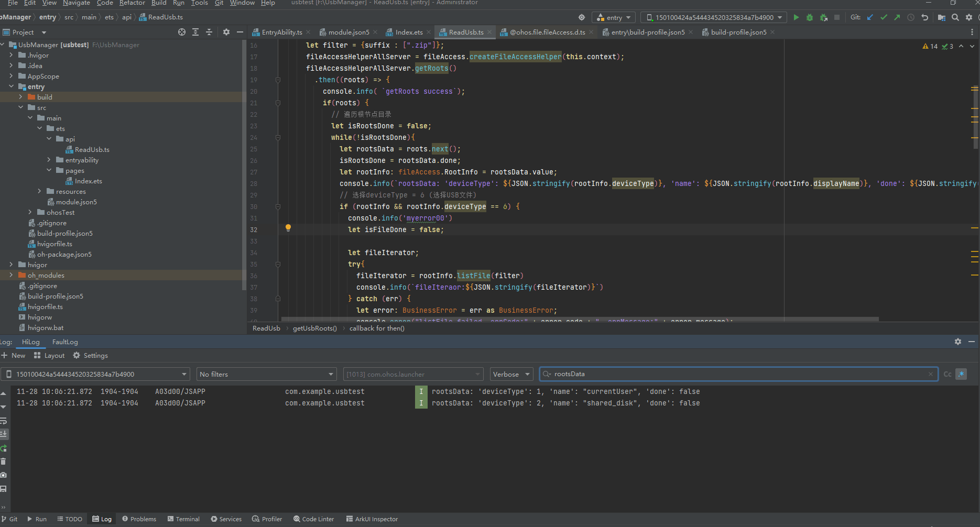Open the Verbose log level dropdown
Screen dimensions: 980x527
click(x=511, y=374)
